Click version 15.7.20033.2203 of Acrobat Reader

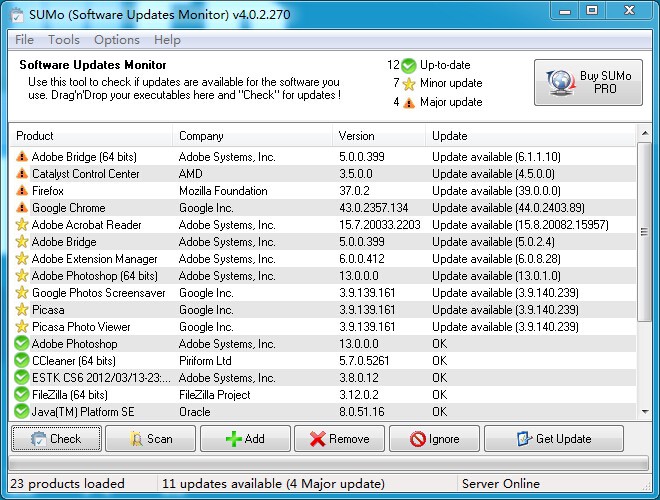[x=380, y=225]
